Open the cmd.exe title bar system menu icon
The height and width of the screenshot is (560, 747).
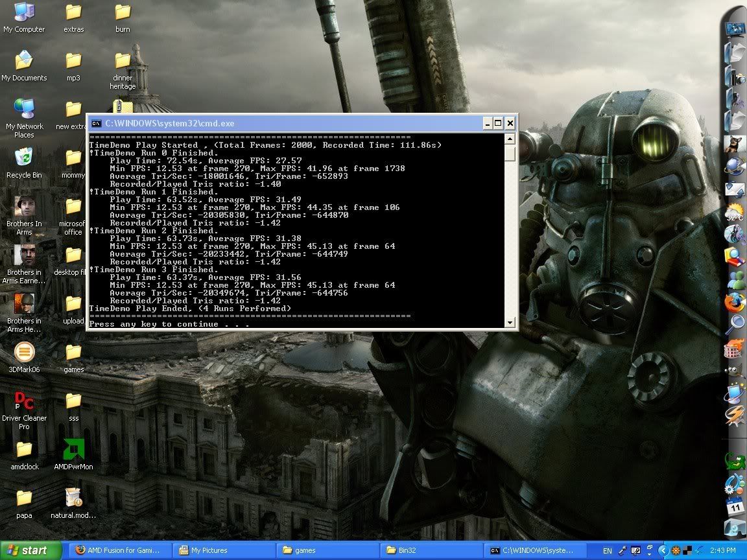[x=96, y=123]
